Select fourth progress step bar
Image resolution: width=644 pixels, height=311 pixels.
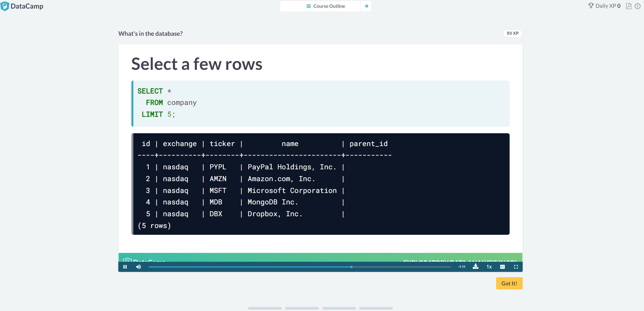(x=376, y=308)
